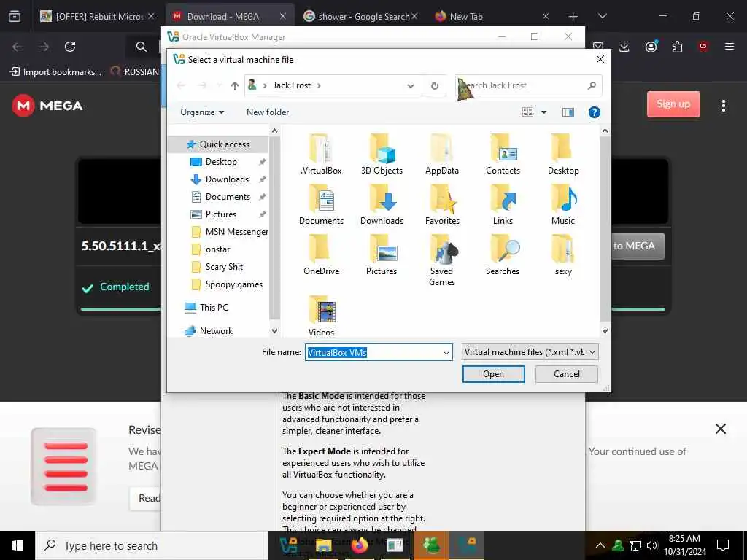Click the Cancel button
Viewport: 747px width, 560px height.
[x=567, y=374]
